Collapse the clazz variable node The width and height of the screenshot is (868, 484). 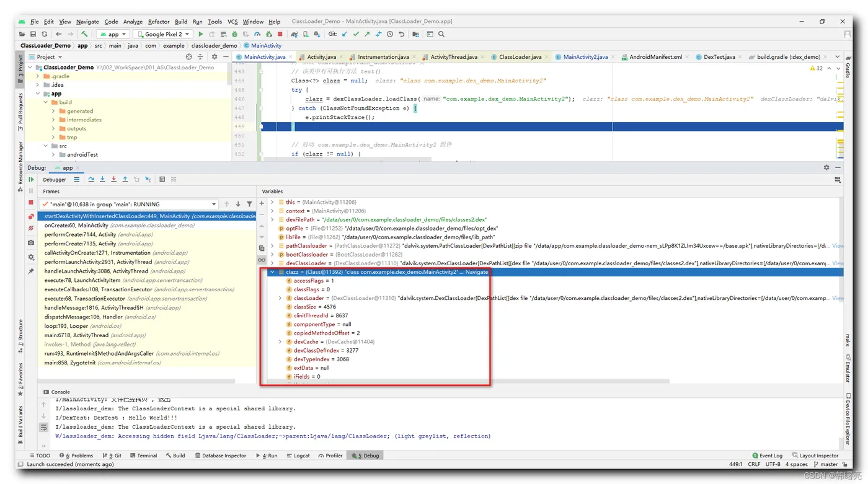pos(272,272)
